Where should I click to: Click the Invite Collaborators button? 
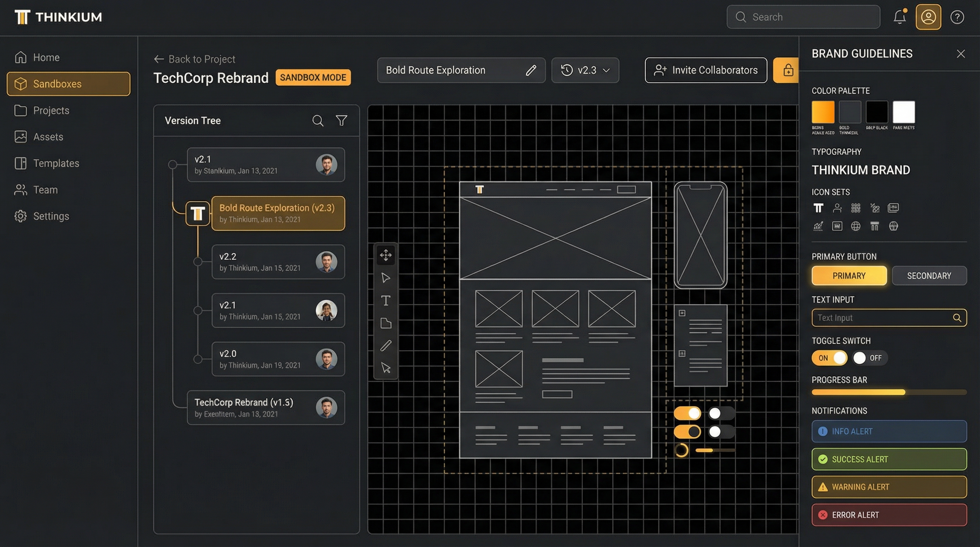coord(706,70)
